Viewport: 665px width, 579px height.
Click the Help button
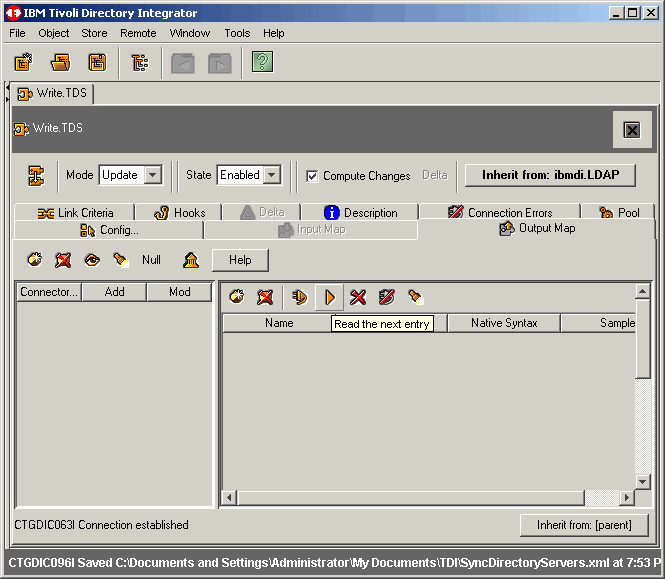point(240,260)
